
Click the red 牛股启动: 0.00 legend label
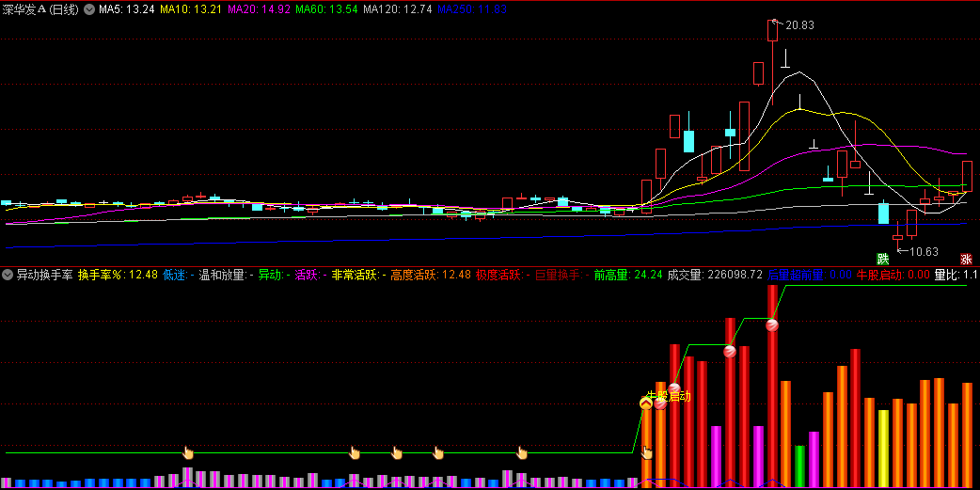pos(893,275)
